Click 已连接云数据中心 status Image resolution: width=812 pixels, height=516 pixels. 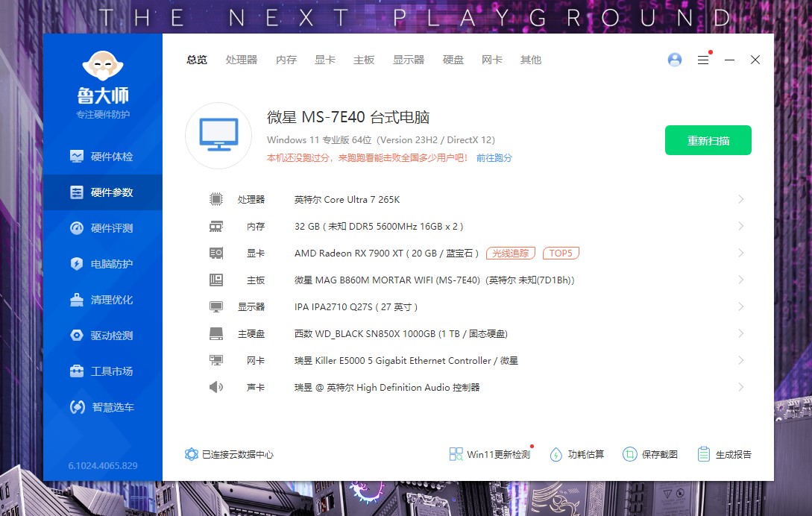230,454
